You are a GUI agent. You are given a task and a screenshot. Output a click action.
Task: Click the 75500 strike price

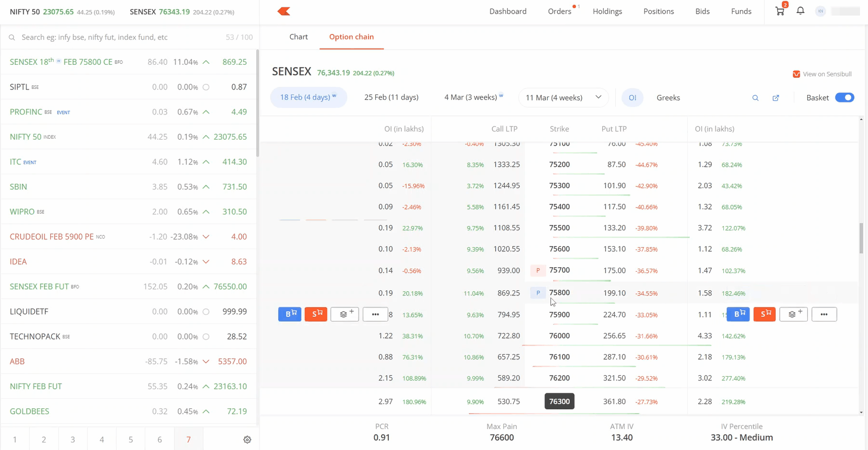coord(559,228)
